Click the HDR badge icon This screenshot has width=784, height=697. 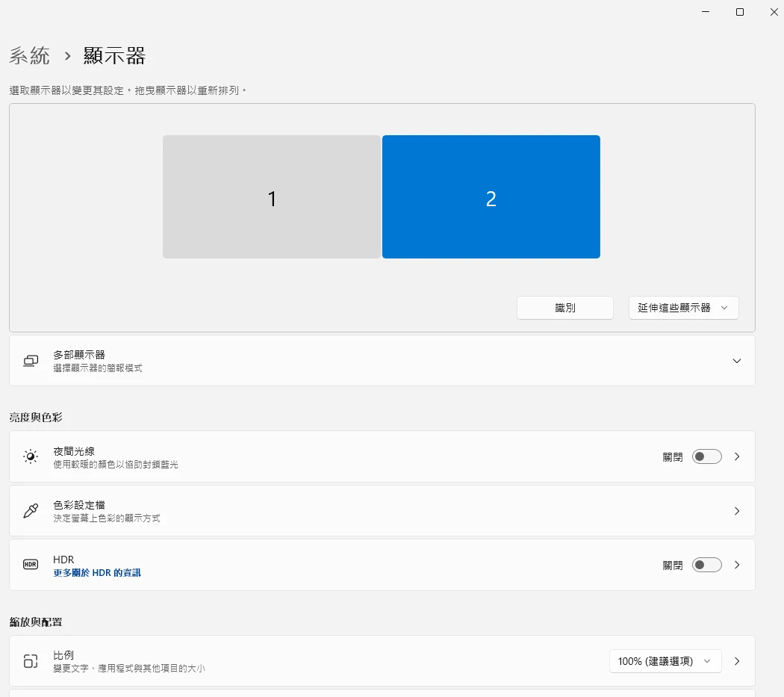click(x=31, y=565)
